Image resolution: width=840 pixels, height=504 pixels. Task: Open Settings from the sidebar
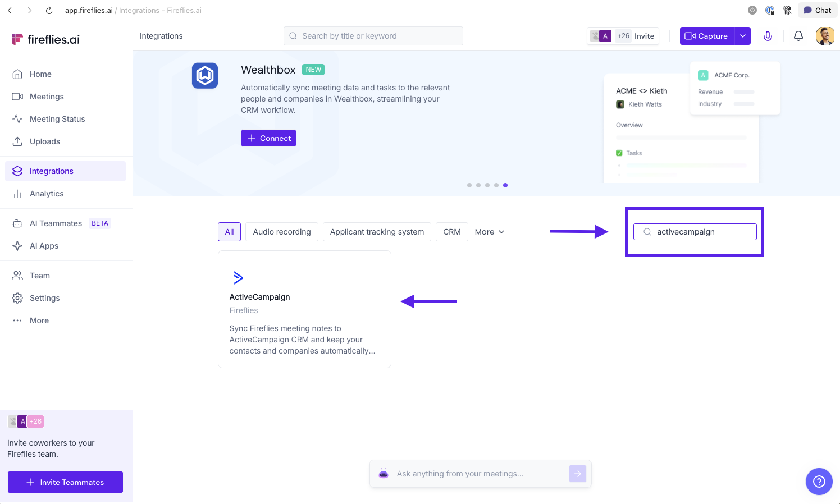pyautogui.click(x=65, y=298)
